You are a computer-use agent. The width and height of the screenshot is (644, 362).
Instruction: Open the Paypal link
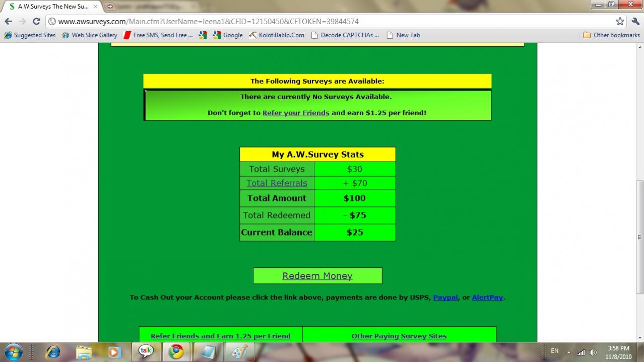pos(445,298)
